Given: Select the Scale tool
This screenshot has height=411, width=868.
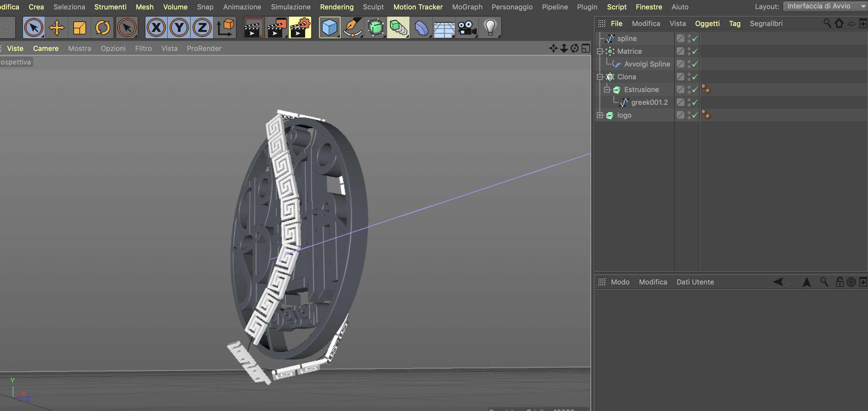Looking at the screenshot, I should click(x=79, y=28).
